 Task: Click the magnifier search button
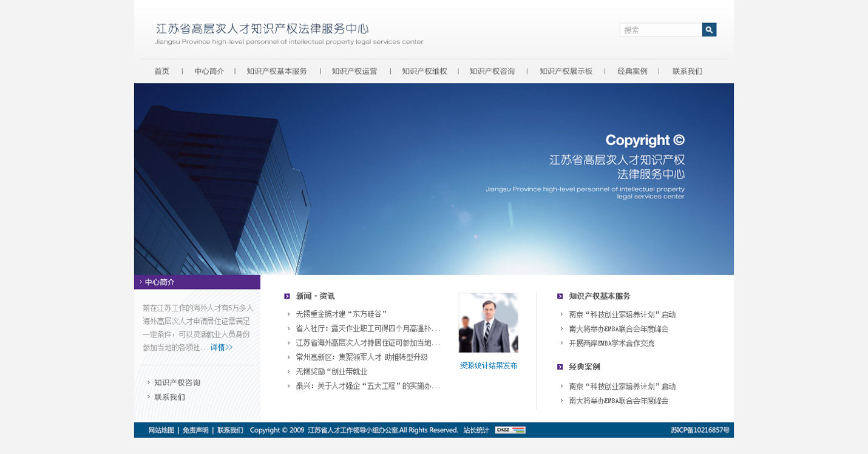(709, 30)
